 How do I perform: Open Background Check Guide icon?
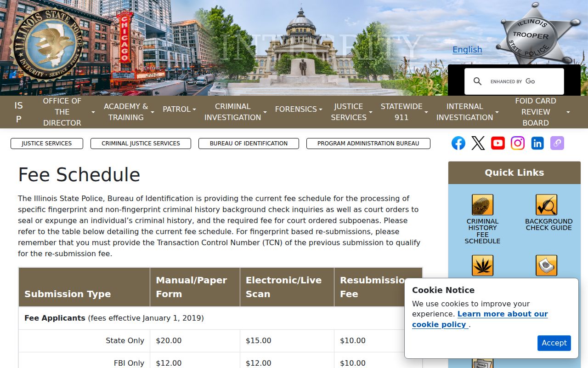pyautogui.click(x=547, y=205)
